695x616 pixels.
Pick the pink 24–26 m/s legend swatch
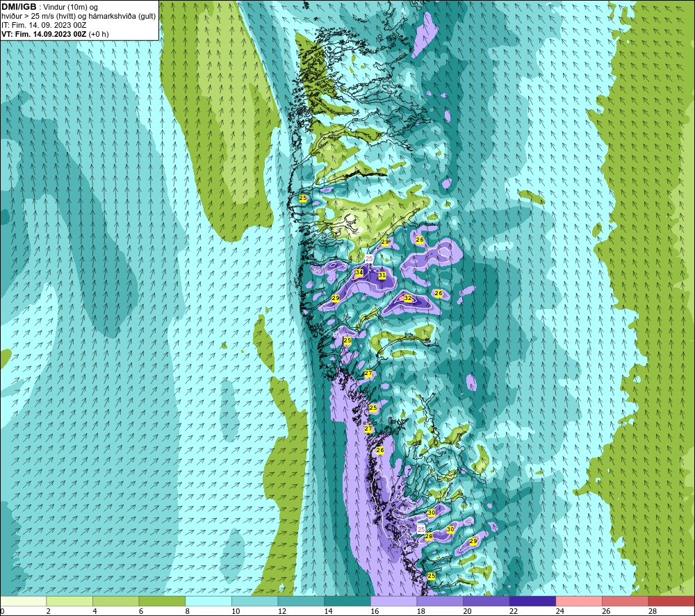point(579,601)
